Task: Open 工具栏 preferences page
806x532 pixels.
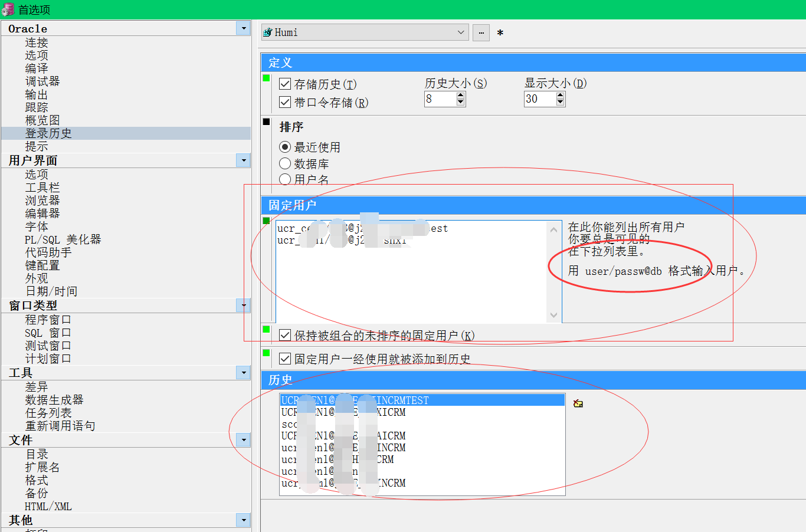Action: pos(42,188)
